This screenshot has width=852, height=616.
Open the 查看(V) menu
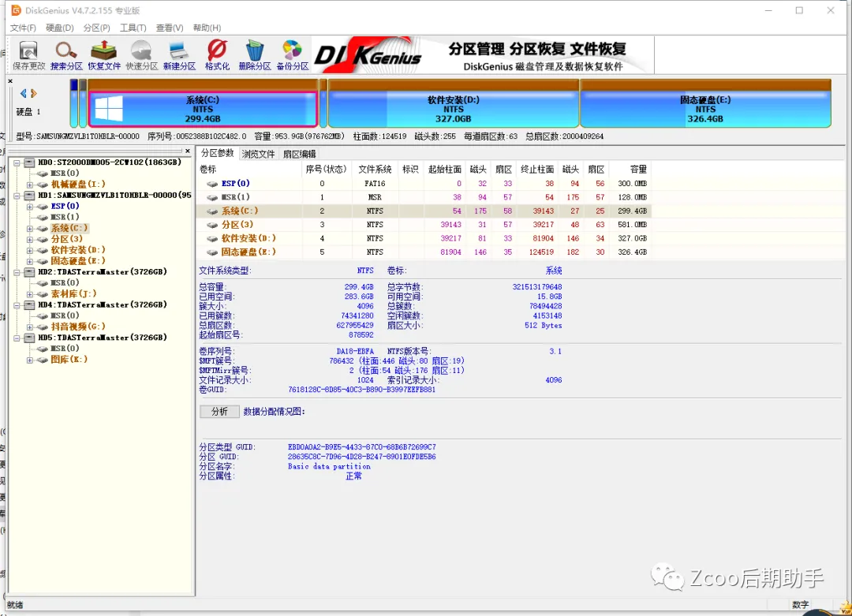point(170,28)
